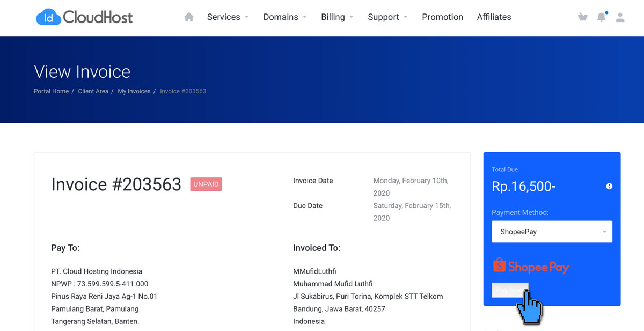Click the UNPAID status badge
This screenshot has width=644, height=331.
[206, 184]
